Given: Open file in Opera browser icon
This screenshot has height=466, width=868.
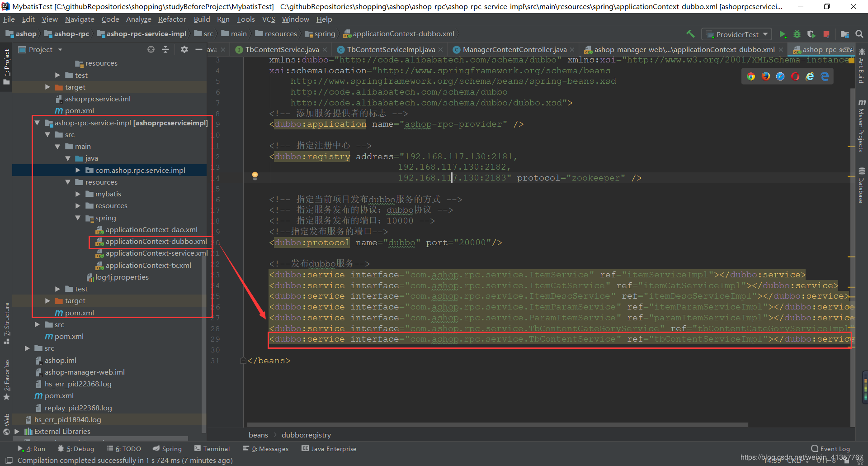Looking at the screenshot, I should click(x=795, y=76).
